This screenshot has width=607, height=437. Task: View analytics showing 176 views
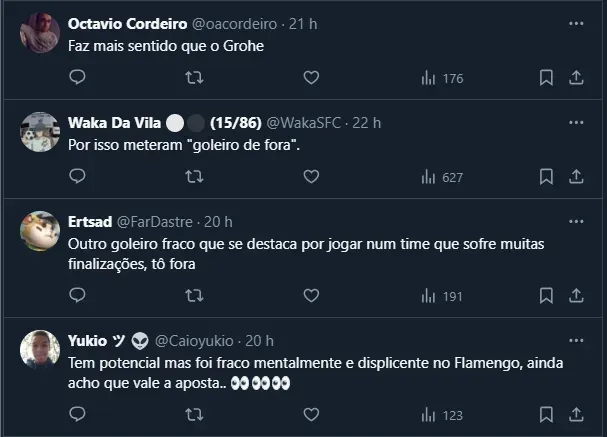tap(442, 78)
